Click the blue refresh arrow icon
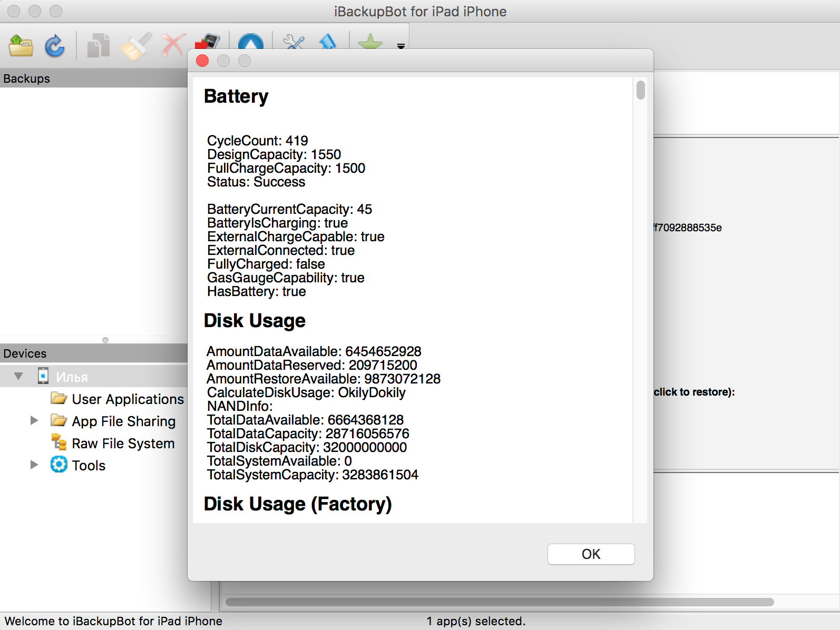Viewport: 840px width, 630px height. [x=55, y=46]
